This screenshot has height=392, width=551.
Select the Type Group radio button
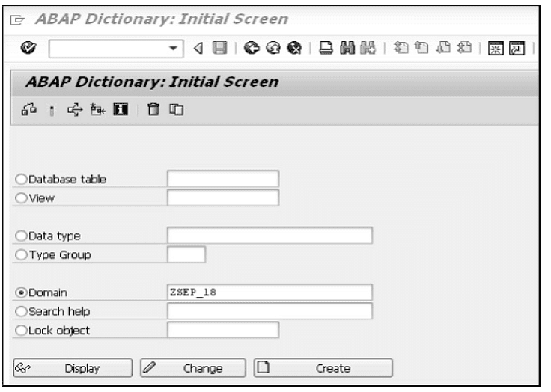click(x=21, y=254)
